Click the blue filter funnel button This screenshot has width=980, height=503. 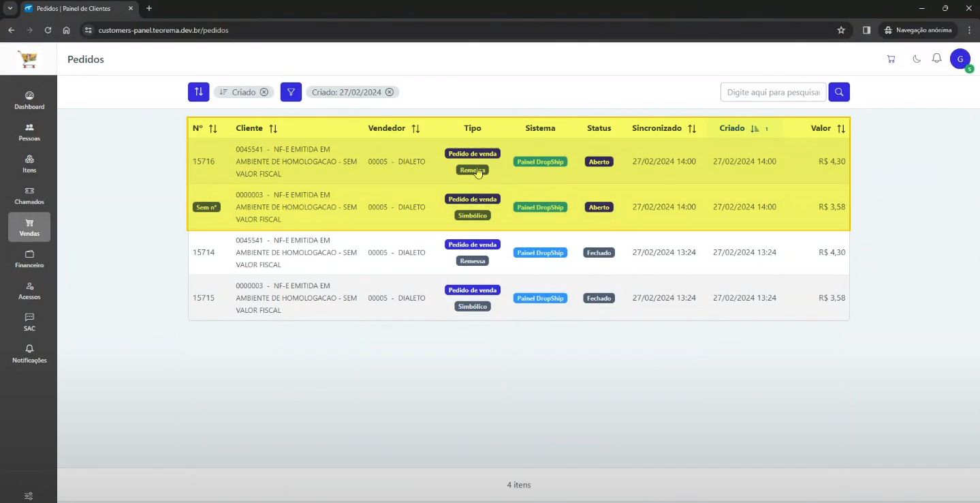point(291,92)
